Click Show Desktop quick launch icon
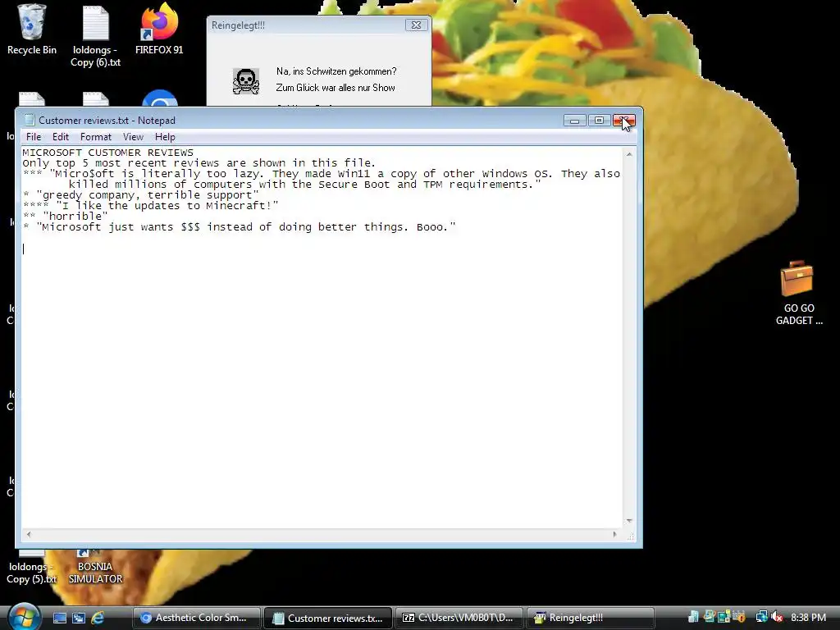The image size is (840, 630). (59, 618)
